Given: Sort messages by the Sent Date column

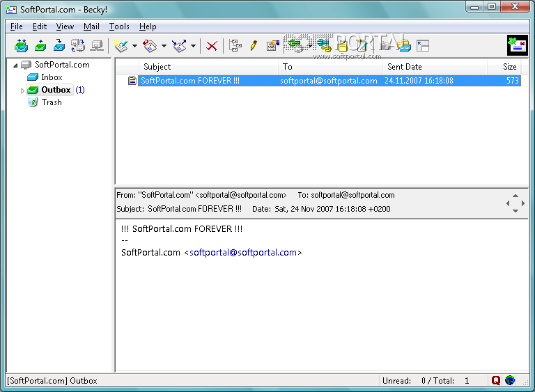Looking at the screenshot, I should point(435,67).
